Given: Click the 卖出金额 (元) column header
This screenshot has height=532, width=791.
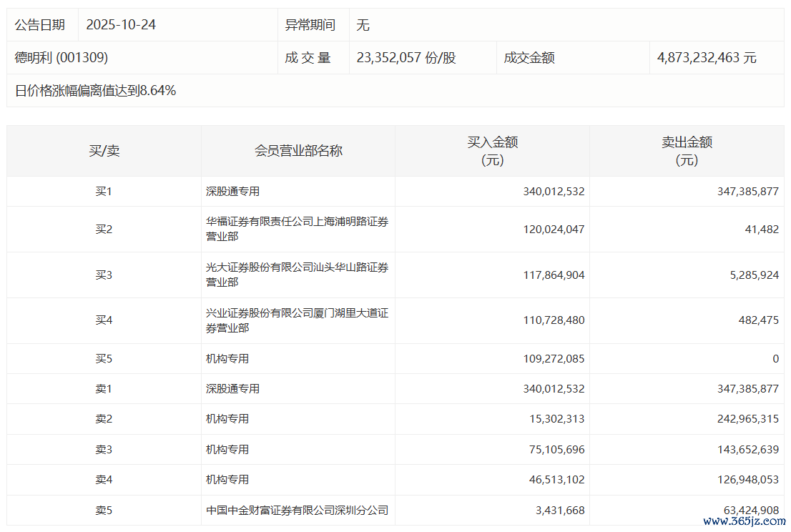Looking at the screenshot, I should [687, 151].
